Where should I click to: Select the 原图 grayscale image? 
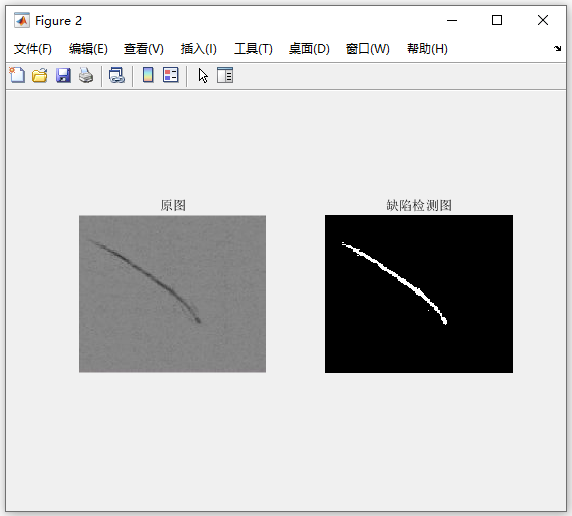173,294
